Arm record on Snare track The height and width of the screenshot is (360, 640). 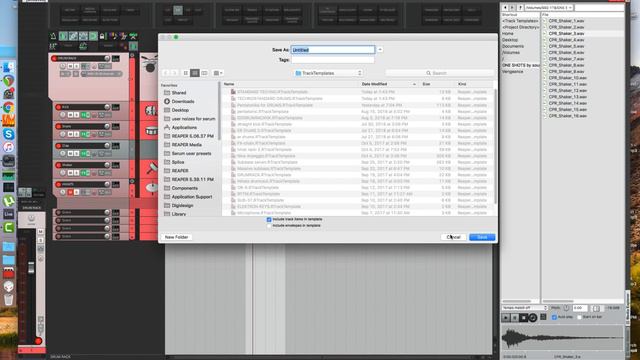tap(58, 127)
